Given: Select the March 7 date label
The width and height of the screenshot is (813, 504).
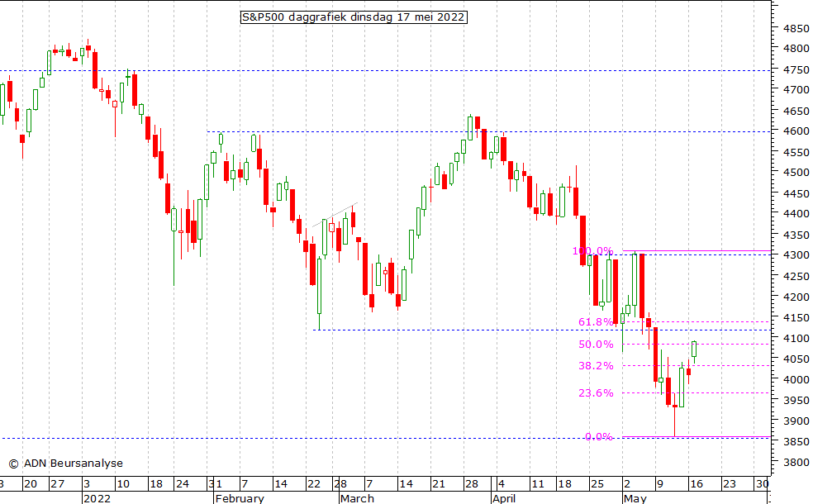Looking at the screenshot, I should point(369,484).
